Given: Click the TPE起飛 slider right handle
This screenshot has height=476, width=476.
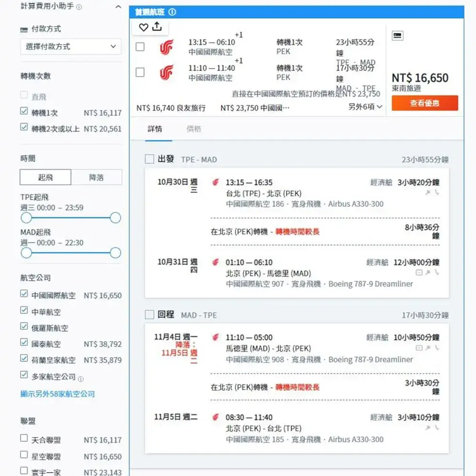Looking at the screenshot, I should (115, 218).
